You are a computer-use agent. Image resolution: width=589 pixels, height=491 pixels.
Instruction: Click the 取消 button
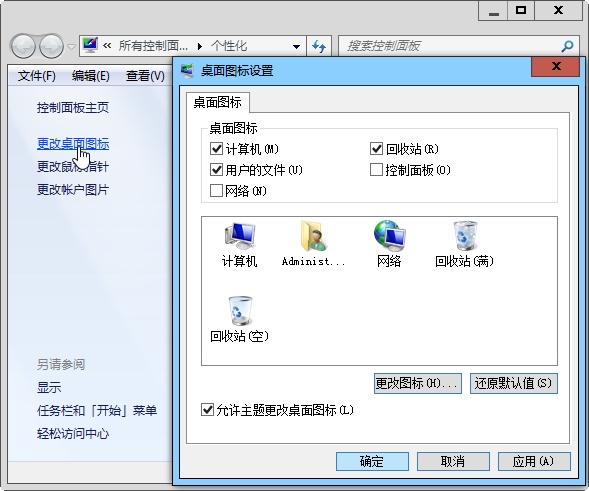point(453,461)
